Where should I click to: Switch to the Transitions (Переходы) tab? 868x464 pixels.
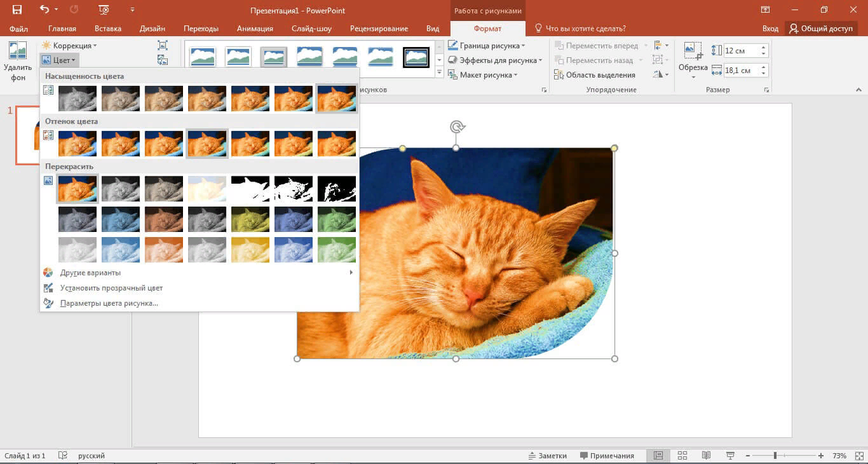click(x=201, y=28)
